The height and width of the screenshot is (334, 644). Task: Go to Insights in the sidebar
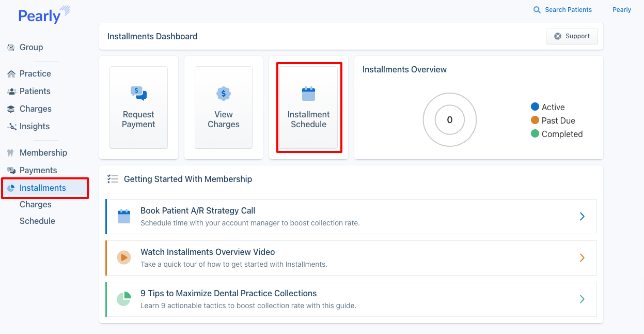pyautogui.click(x=34, y=127)
